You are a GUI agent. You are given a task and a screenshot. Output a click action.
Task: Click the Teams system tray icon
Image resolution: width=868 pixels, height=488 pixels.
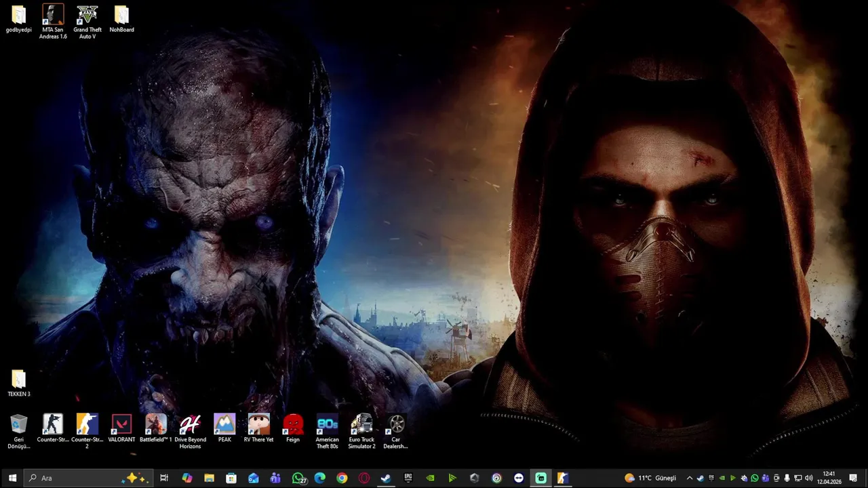pyautogui.click(x=766, y=478)
